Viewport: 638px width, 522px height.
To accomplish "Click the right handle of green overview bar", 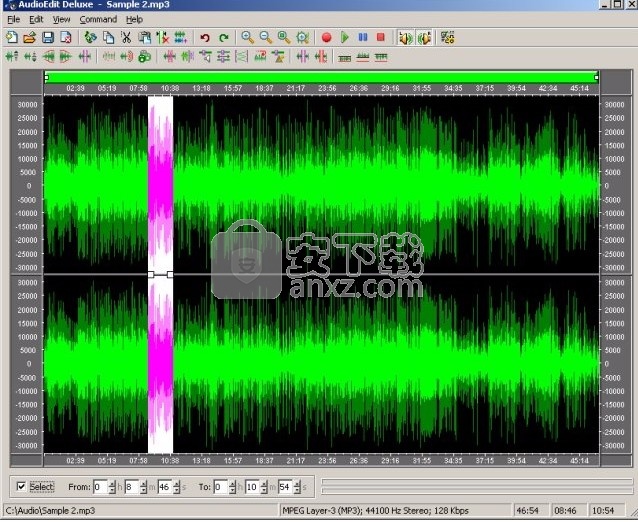I will pyautogui.click(x=596, y=77).
